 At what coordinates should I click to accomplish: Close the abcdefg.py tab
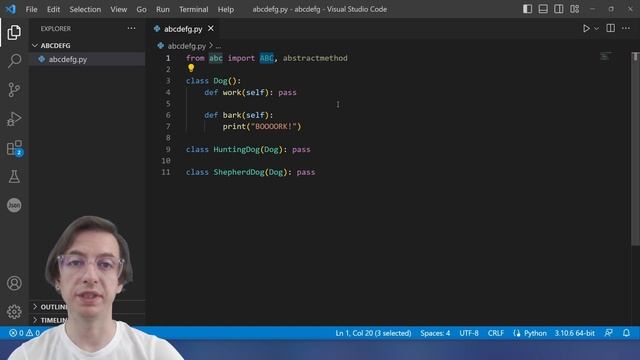click(x=211, y=28)
